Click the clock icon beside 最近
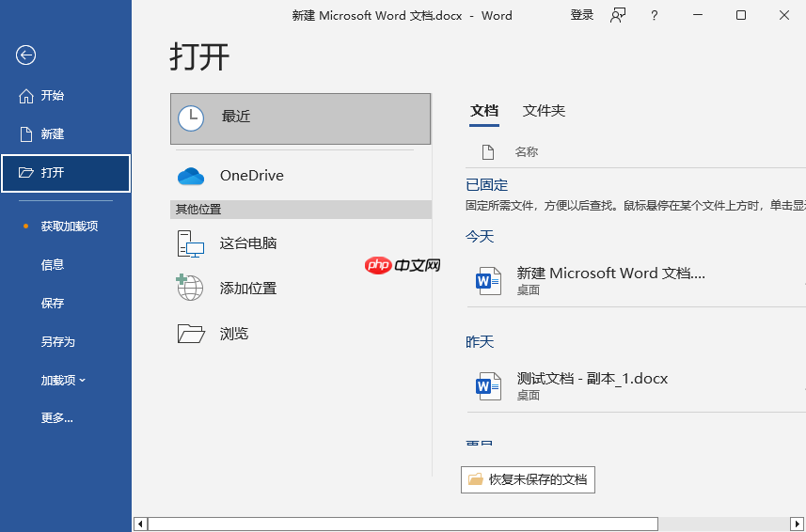Image resolution: width=806 pixels, height=532 pixels. (191, 118)
